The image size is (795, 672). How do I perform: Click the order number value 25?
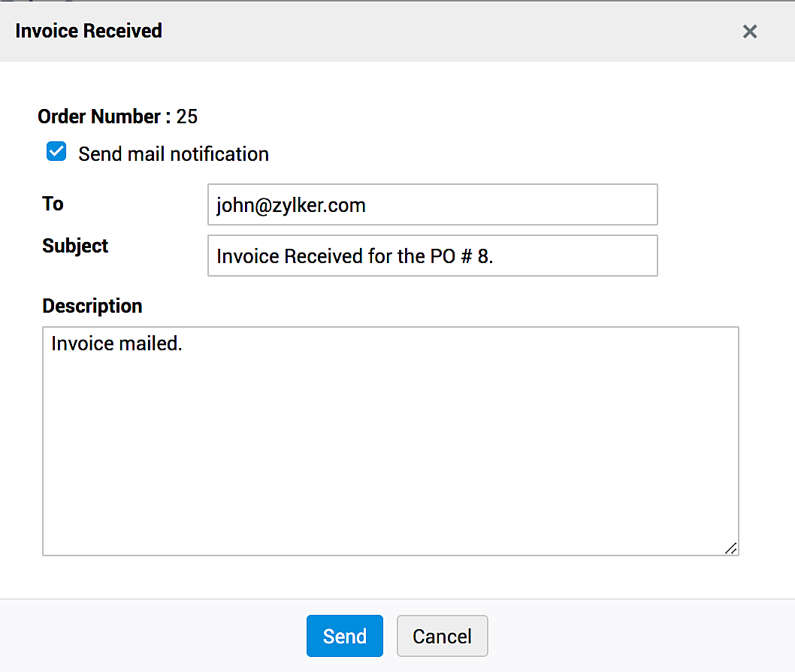tap(187, 117)
